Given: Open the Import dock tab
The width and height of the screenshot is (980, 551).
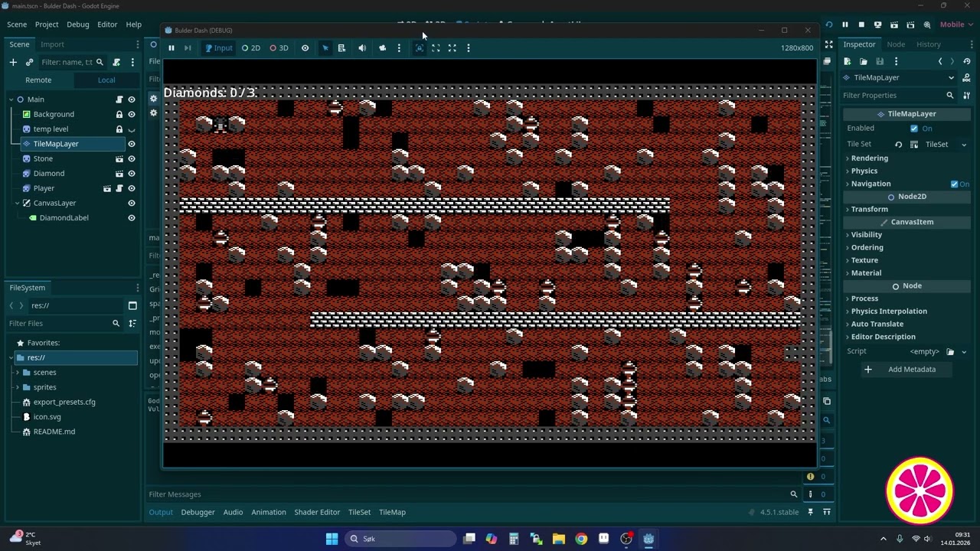Looking at the screenshot, I should (52, 44).
